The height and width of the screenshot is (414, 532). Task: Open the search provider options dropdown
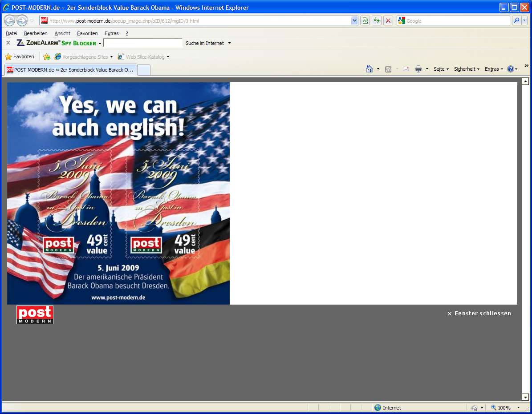(x=524, y=20)
